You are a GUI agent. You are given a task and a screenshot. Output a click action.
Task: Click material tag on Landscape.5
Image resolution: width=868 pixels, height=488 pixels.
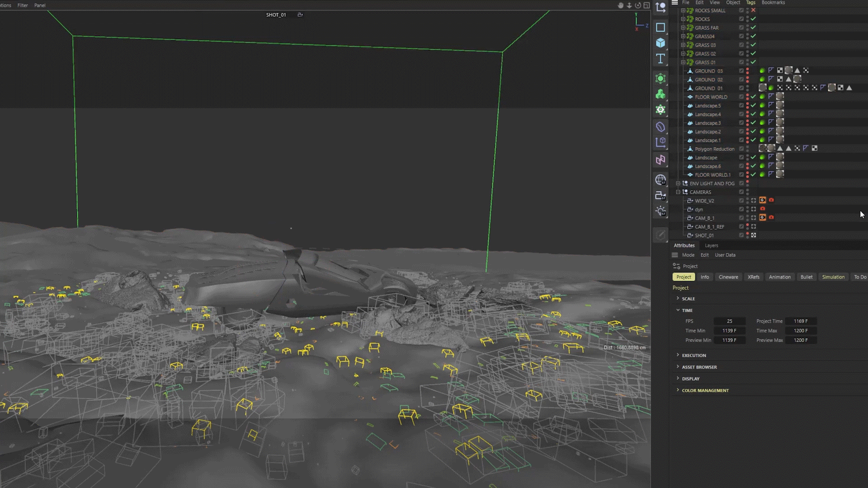(780, 105)
